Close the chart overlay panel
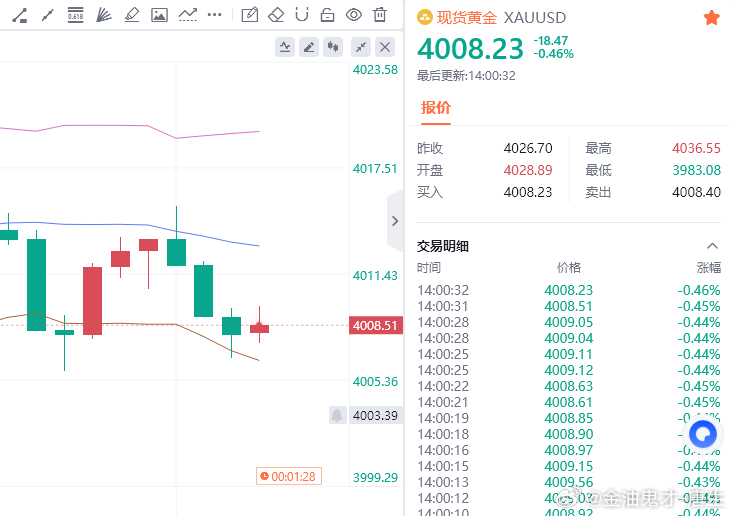The width and height of the screenshot is (733, 516). (x=385, y=47)
